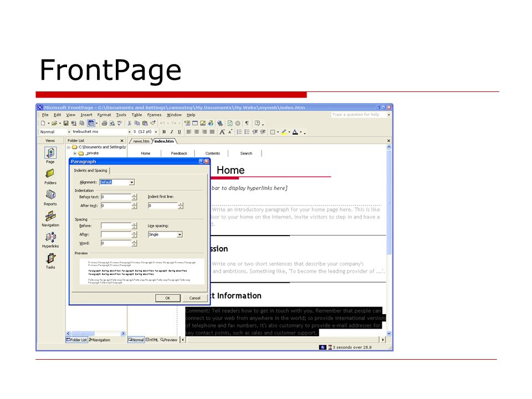Click the Numbered list icon

tap(239, 132)
